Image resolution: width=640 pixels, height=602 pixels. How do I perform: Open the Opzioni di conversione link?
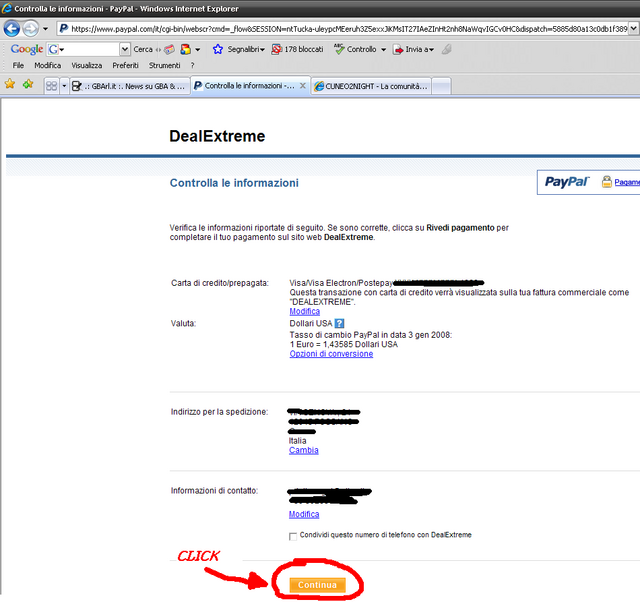click(x=331, y=354)
